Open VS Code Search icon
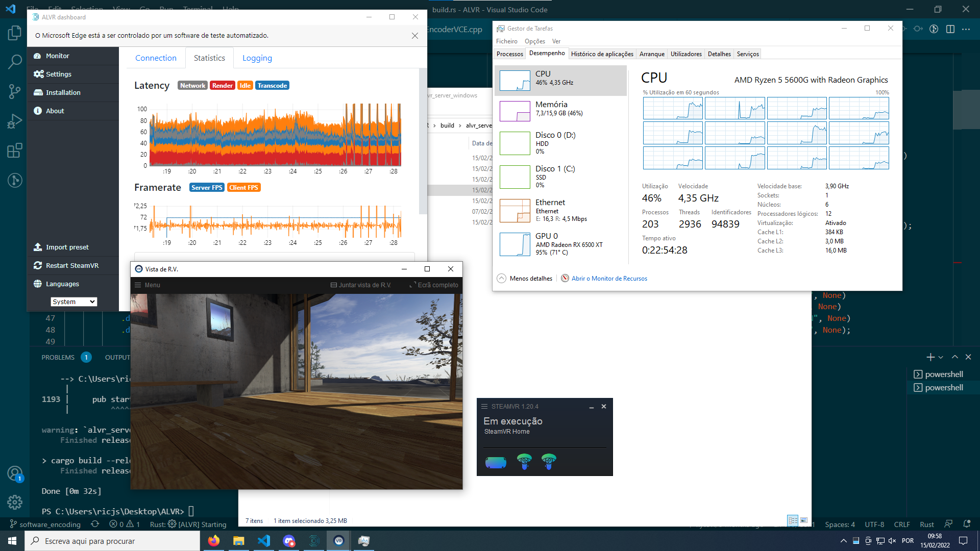980x551 pixels. tap(15, 62)
